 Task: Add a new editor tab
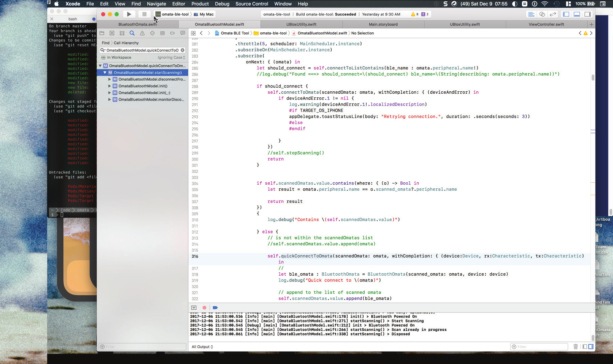pos(591,24)
